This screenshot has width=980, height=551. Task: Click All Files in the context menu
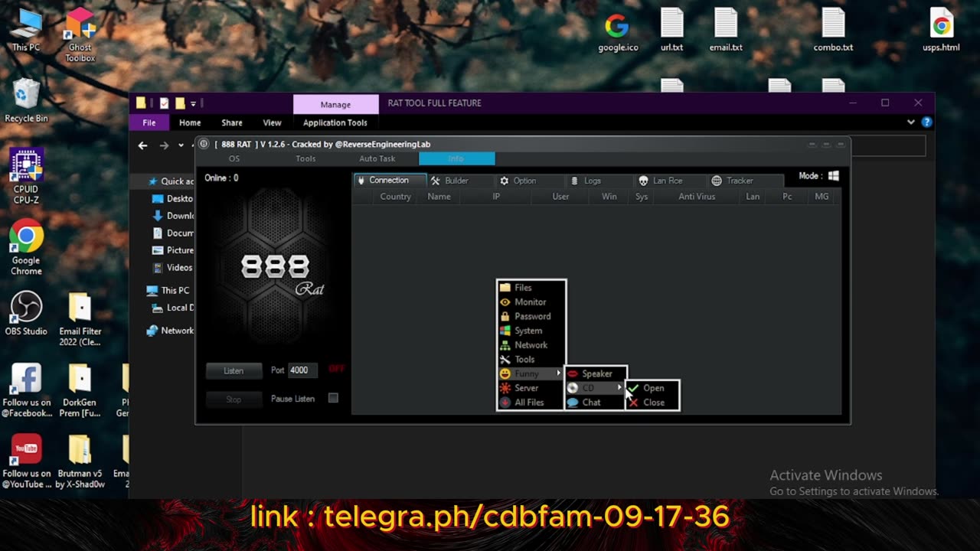pos(531,403)
